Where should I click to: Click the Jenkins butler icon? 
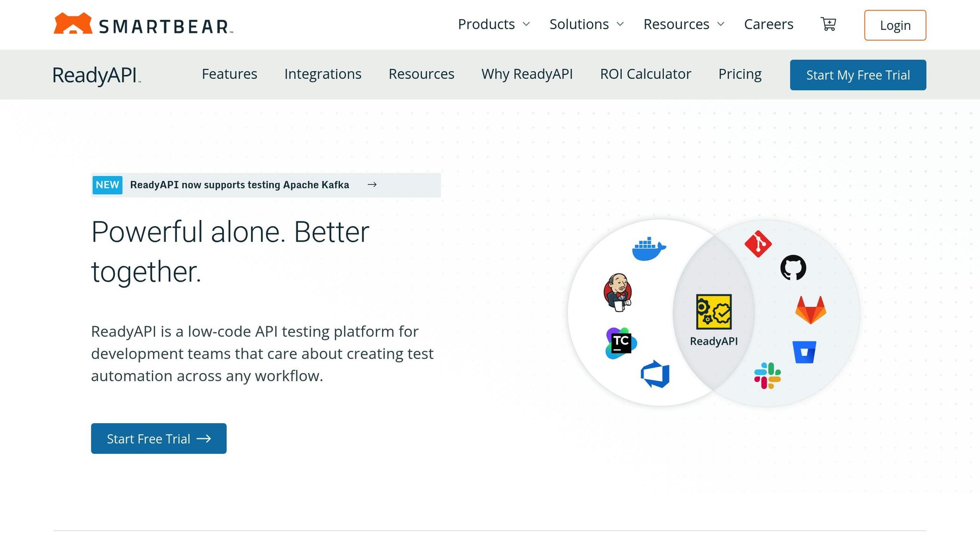point(618,292)
